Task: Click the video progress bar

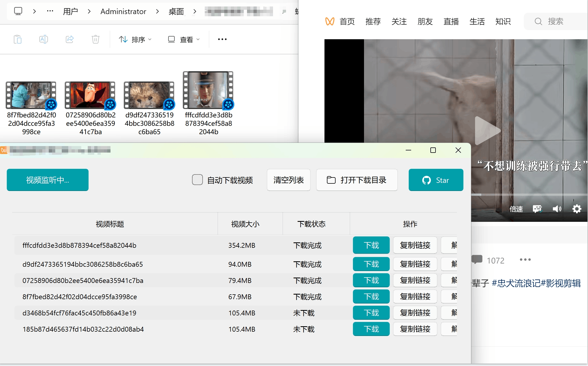Action: click(528, 195)
